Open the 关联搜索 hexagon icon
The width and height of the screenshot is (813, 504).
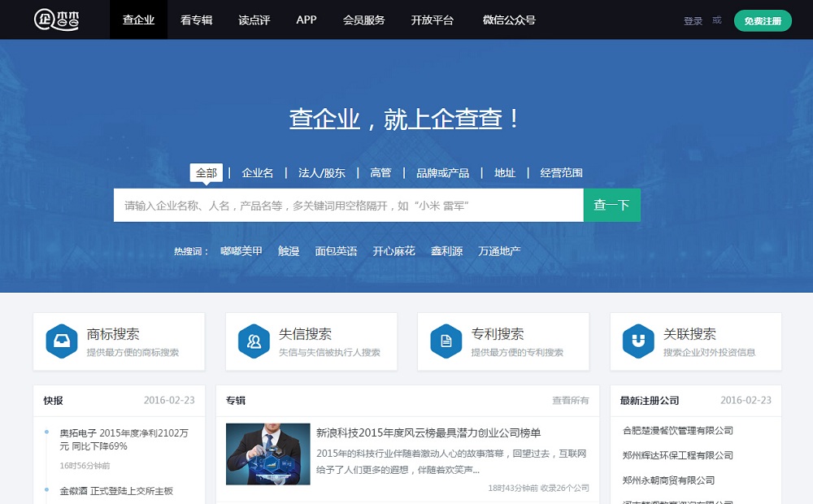click(x=638, y=341)
